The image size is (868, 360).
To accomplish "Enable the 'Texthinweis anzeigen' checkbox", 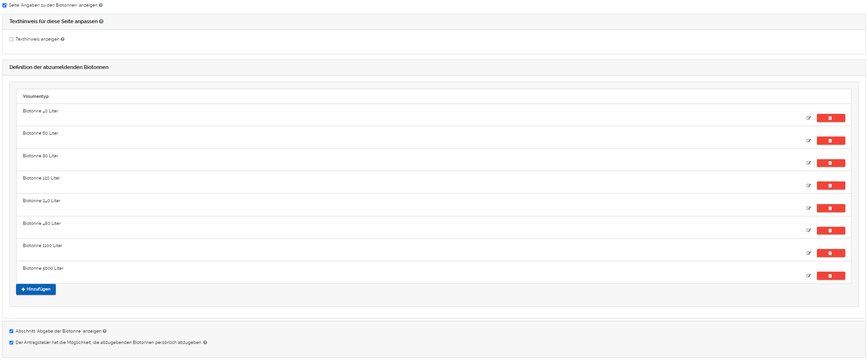I will tap(11, 39).
